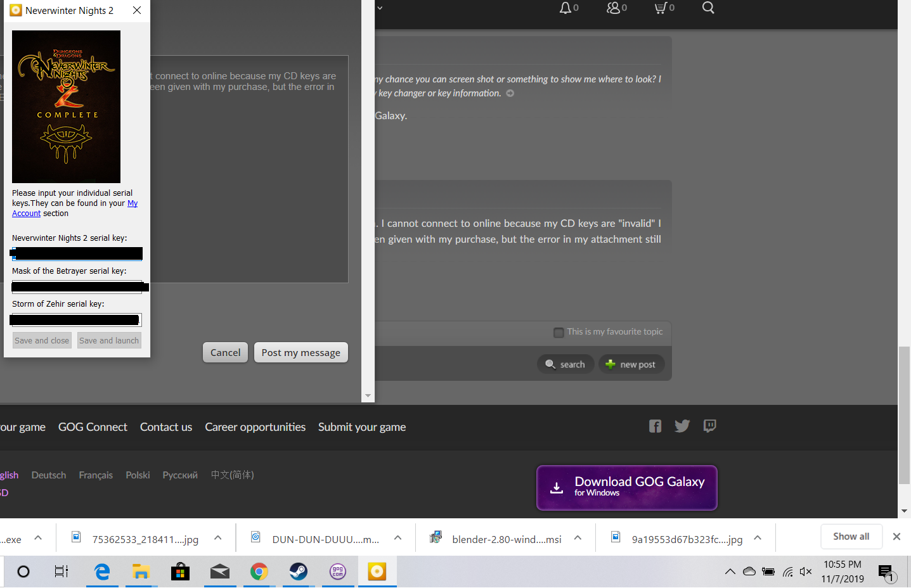Screen dimensions: 911x588
Task: Click Cancel in the post message form
Action: [x=225, y=353]
